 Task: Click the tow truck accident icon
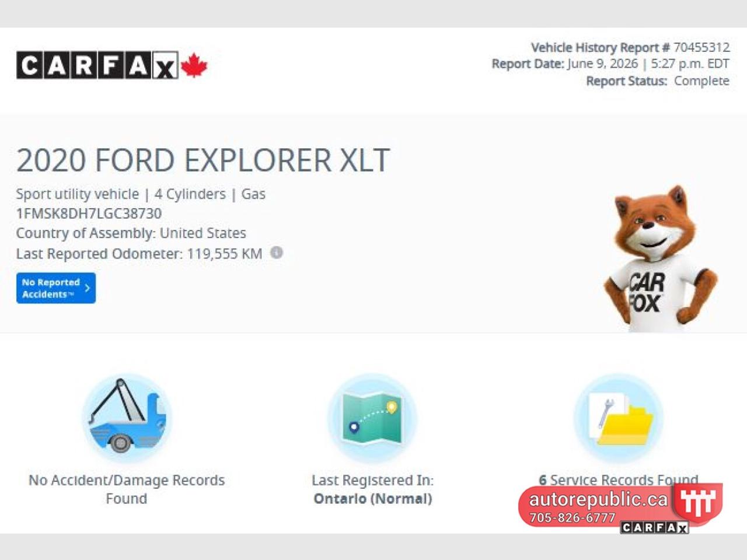point(127,417)
